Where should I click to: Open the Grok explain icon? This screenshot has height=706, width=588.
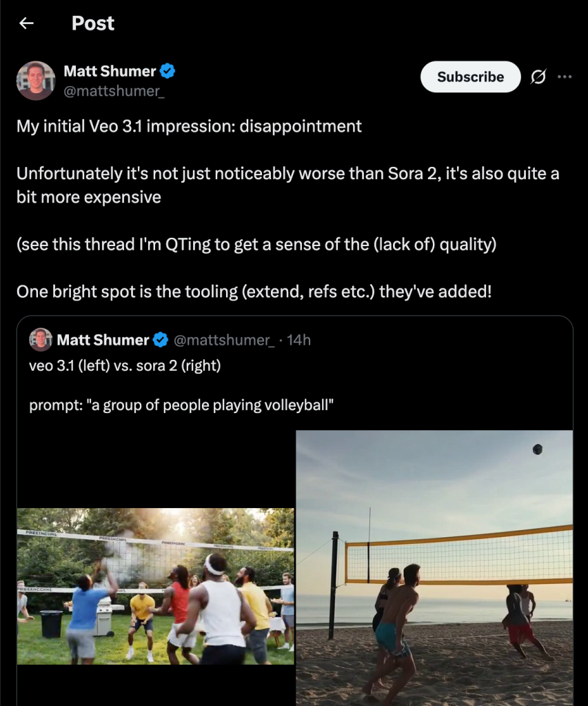point(538,77)
